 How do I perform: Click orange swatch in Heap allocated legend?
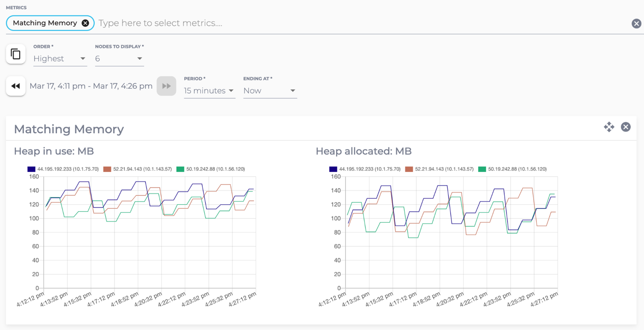[x=409, y=169]
